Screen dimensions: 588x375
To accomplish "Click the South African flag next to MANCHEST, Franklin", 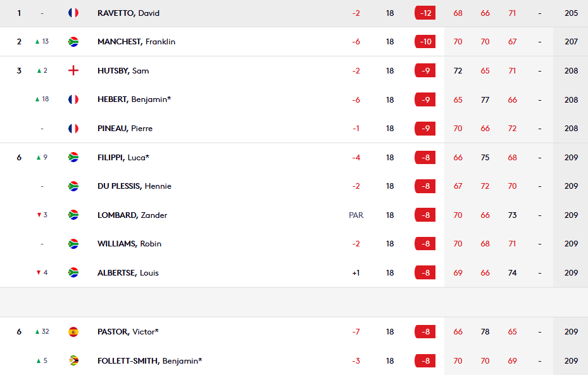I will [73, 42].
